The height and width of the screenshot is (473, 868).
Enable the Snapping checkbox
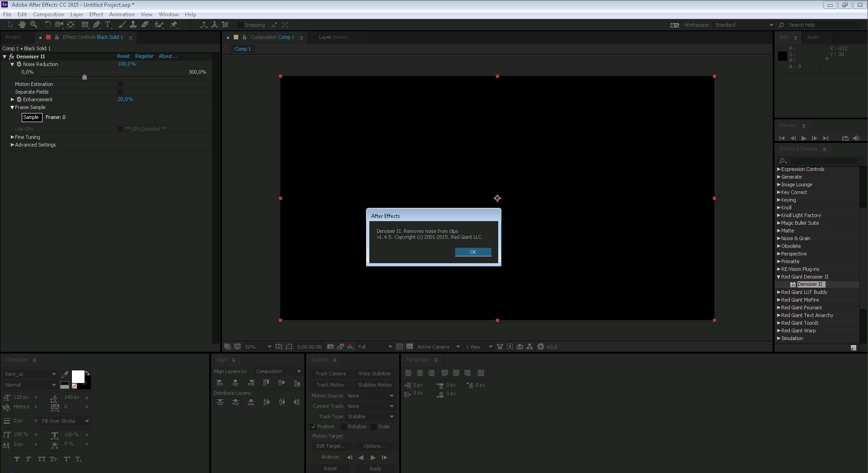[x=241, y=25]
